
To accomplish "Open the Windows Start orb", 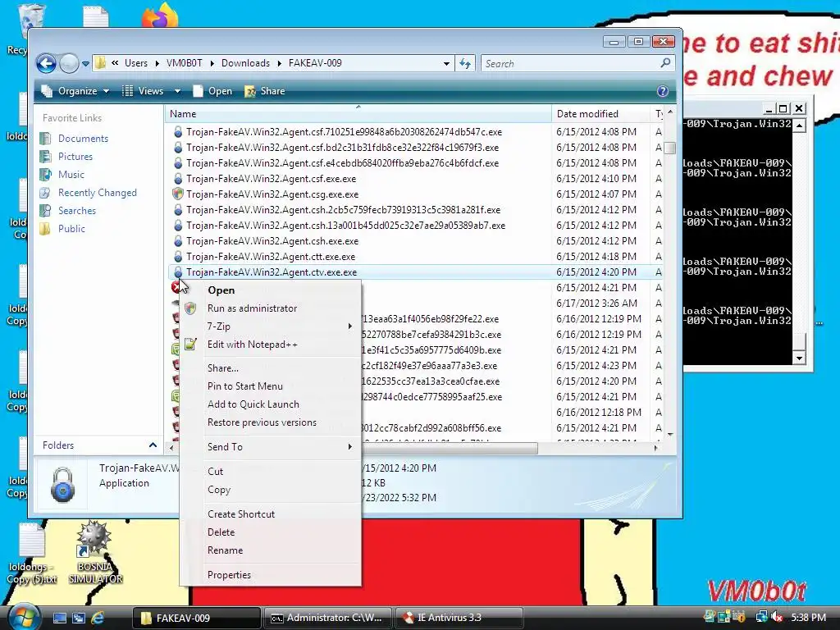I will coord(24,616).
